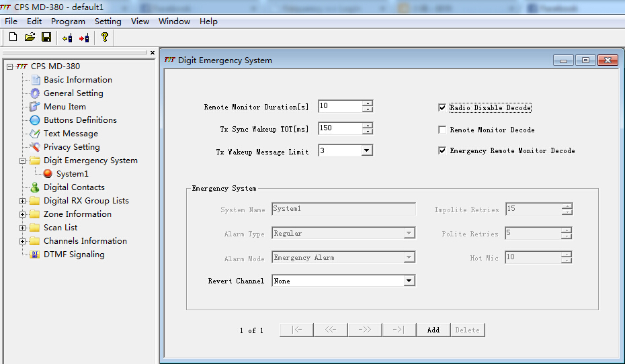Increase Remote Monitor Duration with spinner up arrow

click(x=368, y=103)
